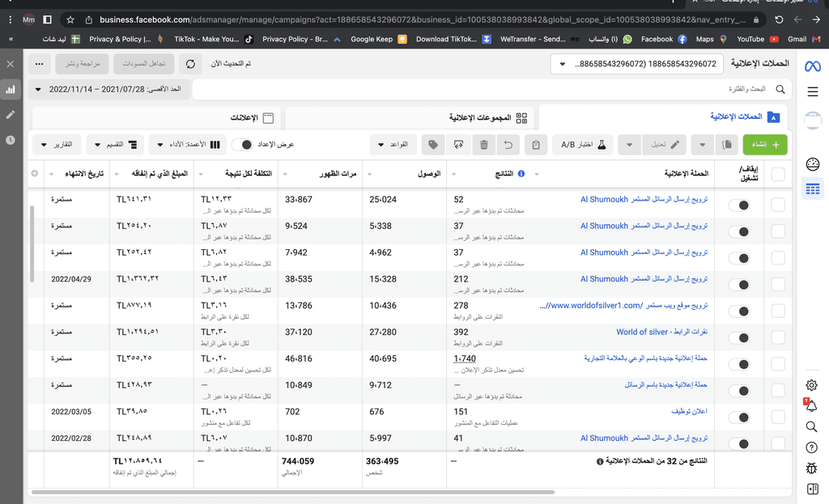829x504 pixels.
Task: Click browser reload icon
Action: [x=779, y=19]
